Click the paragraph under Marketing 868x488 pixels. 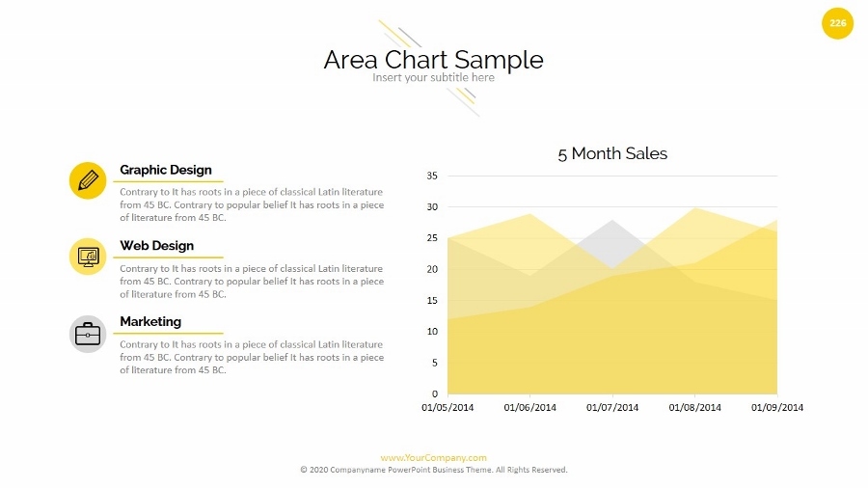click(x=252, y=357)
